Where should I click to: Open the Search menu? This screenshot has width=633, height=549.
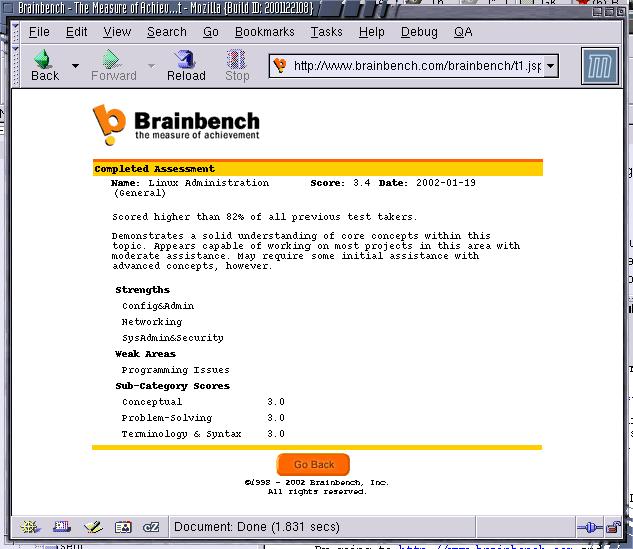coord(167,32)
